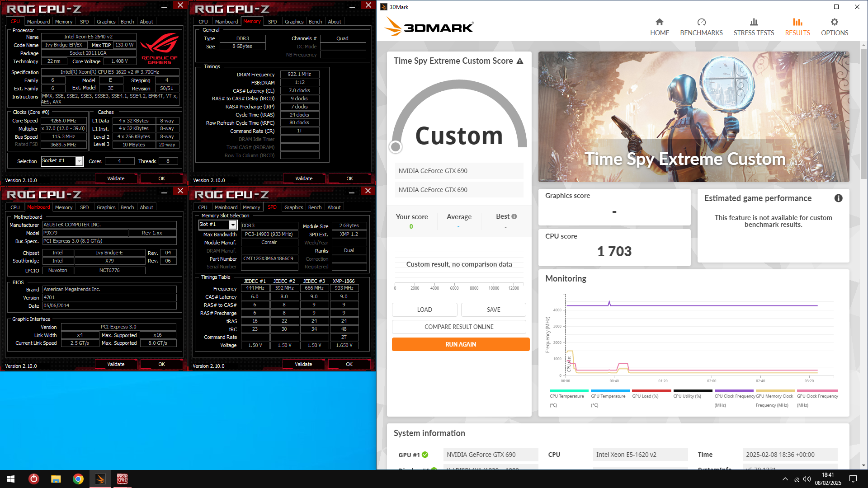Click info icon next to Best score

514,216
